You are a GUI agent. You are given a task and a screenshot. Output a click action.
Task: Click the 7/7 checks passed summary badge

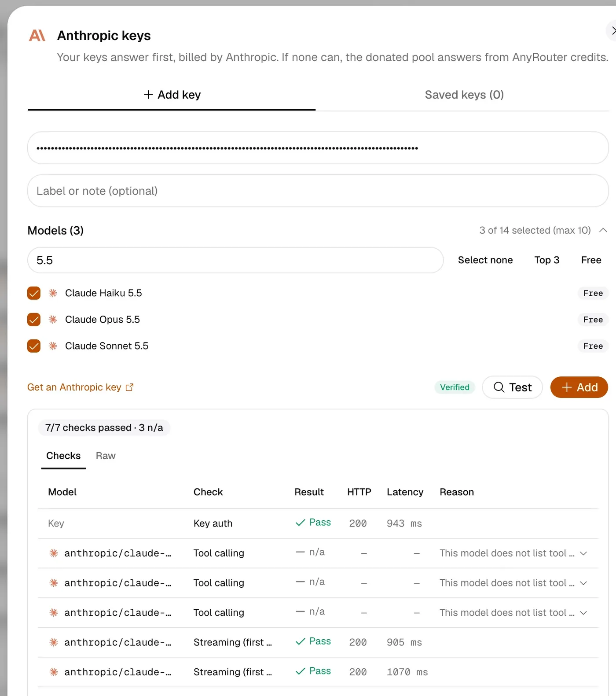[x=104, y=428]
